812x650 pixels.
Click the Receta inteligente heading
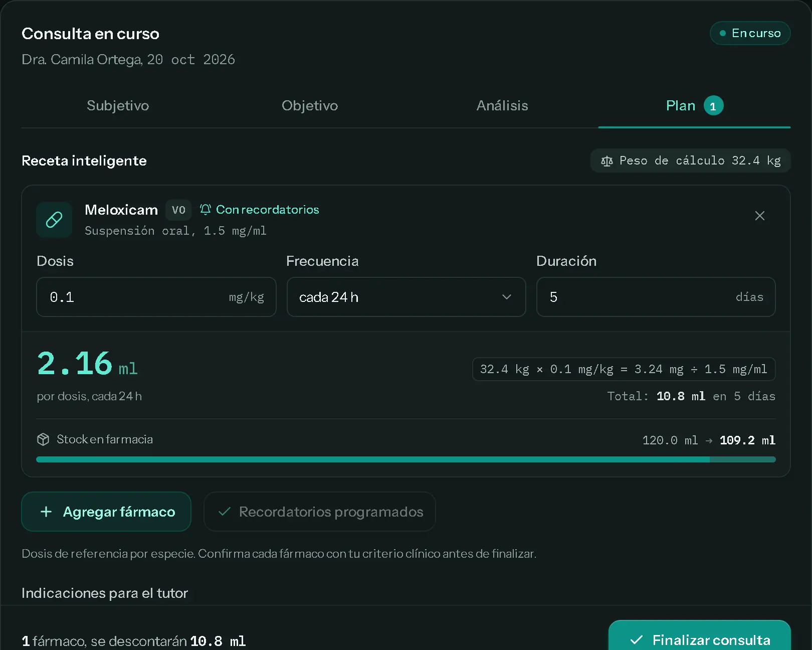[84, 160]
